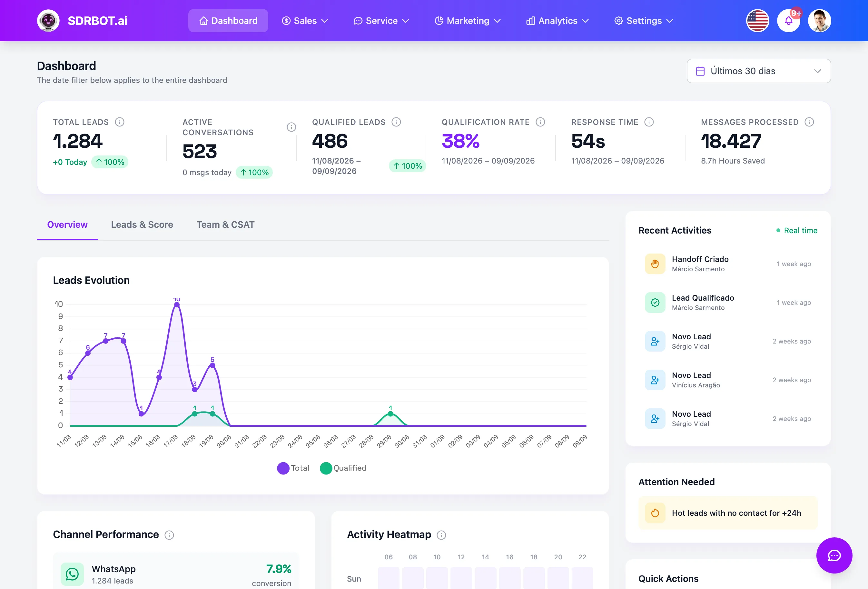Image resolution: width=868 pixels, height=589 pixels.
Task: Click the 0 msgs today text
Action: click(x=207, y=173)
